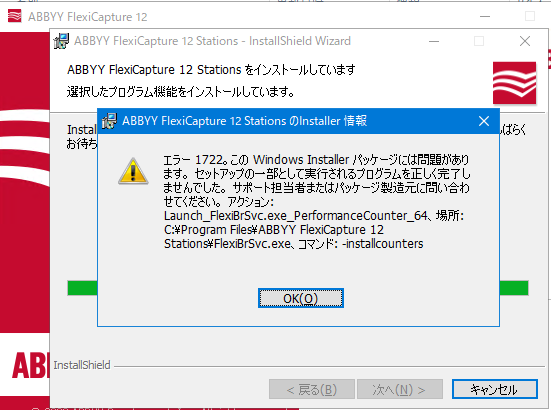551x410 pixels.
Task: Click the Launch_FlexiBrSvc.exe_PerformanceCounter_64 action text
Action: click(296, 216)
